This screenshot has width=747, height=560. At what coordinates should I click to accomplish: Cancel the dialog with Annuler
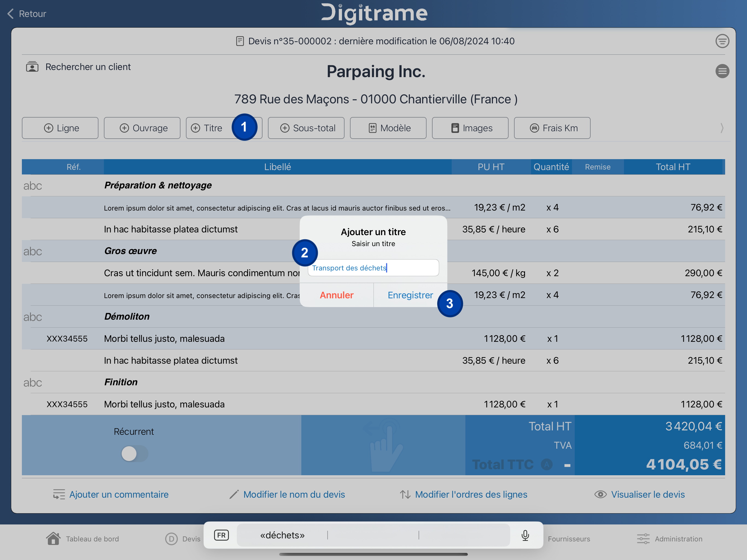(337, 295)
